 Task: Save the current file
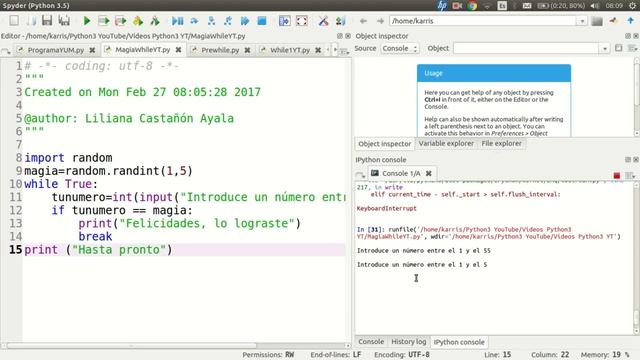[x=47, y=20]
